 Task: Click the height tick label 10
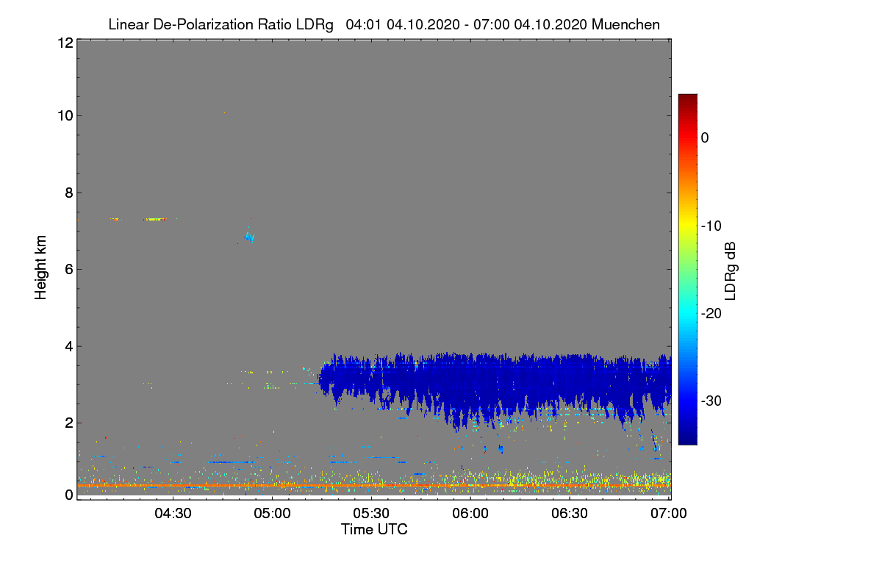pos(65,115)
